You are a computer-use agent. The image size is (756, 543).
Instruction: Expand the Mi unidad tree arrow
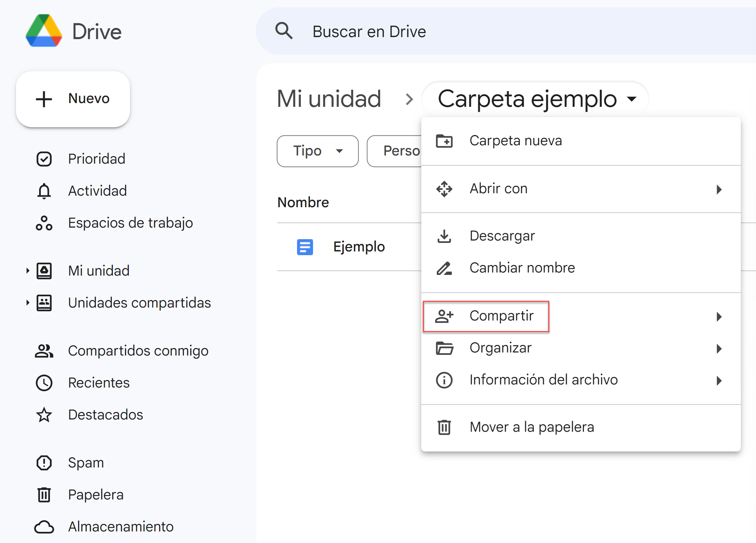pyautogui.click(x=28, y=271)
